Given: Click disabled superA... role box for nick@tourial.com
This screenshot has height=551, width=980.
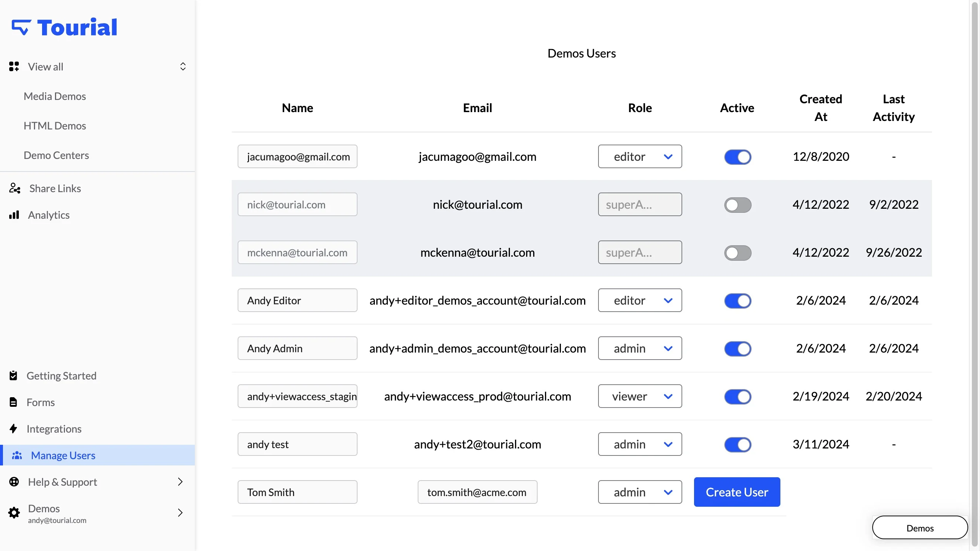Looking at the screenshot, I should pyautogui.click(x=640, y=205).
